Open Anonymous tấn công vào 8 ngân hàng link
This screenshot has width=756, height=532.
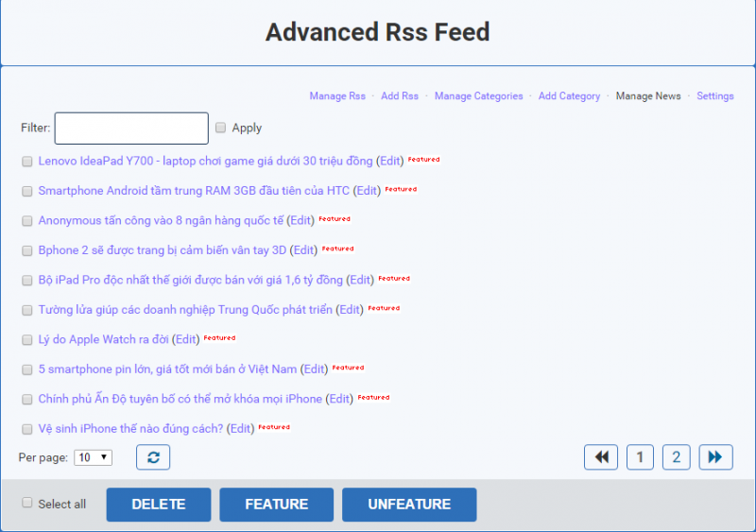coord(161,220)
